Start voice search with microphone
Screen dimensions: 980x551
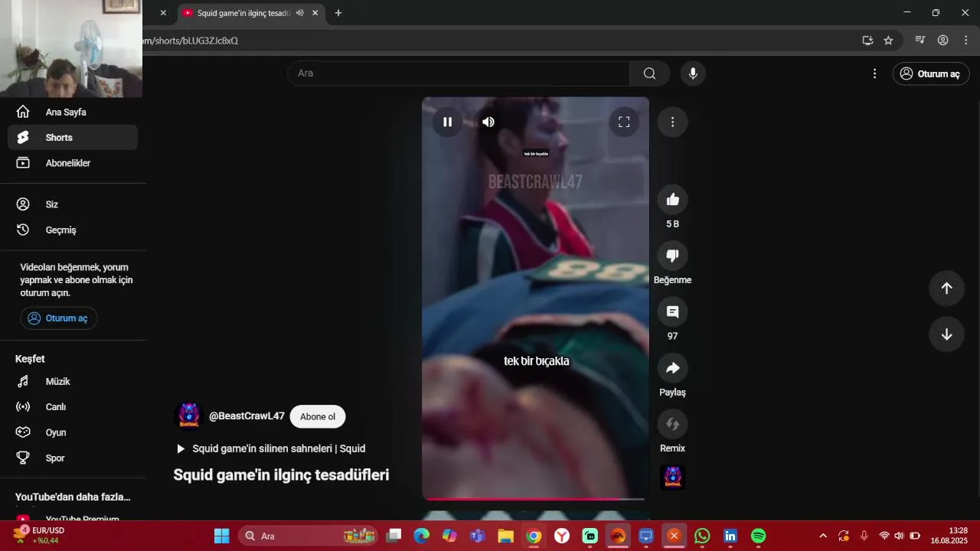click(693, 73)
